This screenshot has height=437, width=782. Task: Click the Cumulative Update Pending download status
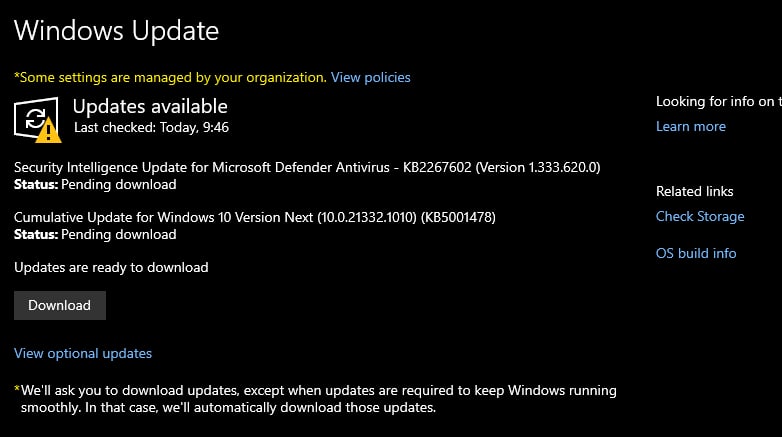pos(95,234)
